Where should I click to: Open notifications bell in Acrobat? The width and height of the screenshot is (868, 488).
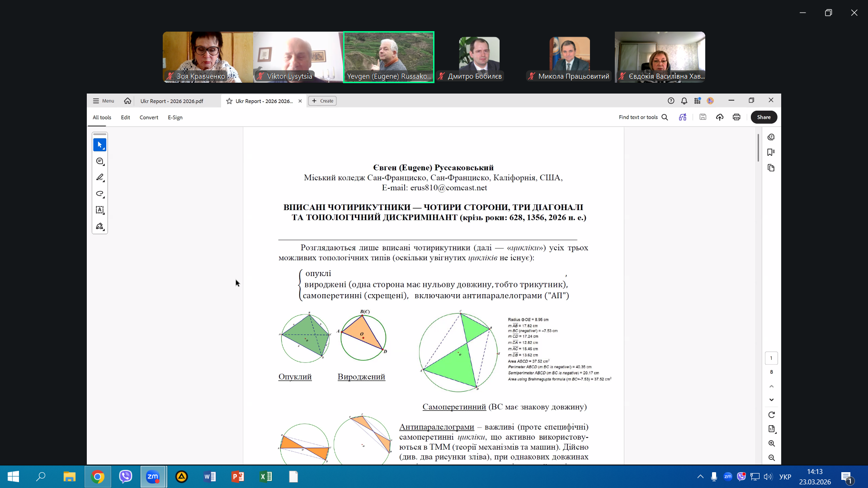coord(684,101)
